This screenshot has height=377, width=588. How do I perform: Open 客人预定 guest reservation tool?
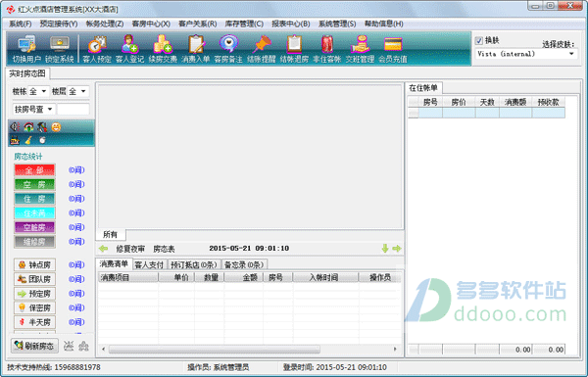click(x=97, y=49)
